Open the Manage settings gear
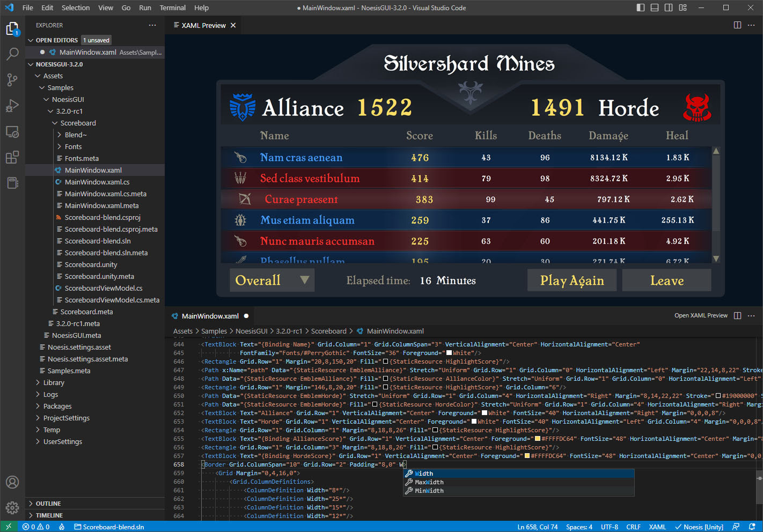This screenshot has height=532, width=763. click(x=12, y=507)
